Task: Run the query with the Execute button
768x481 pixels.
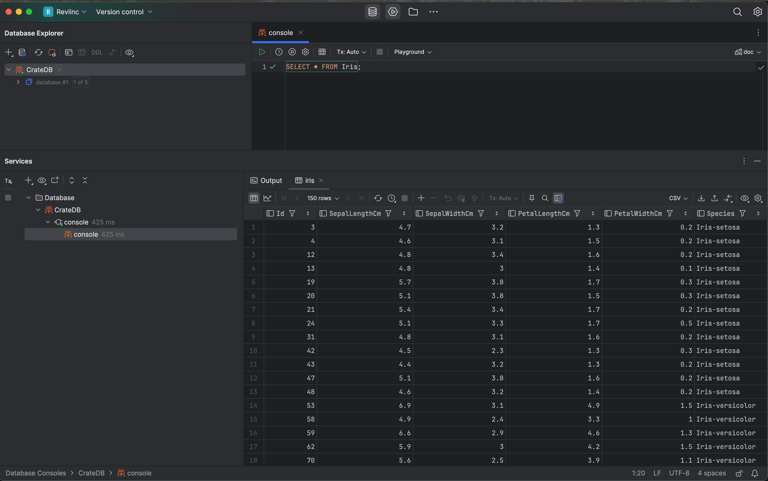Action: click(x=262, y=52)
